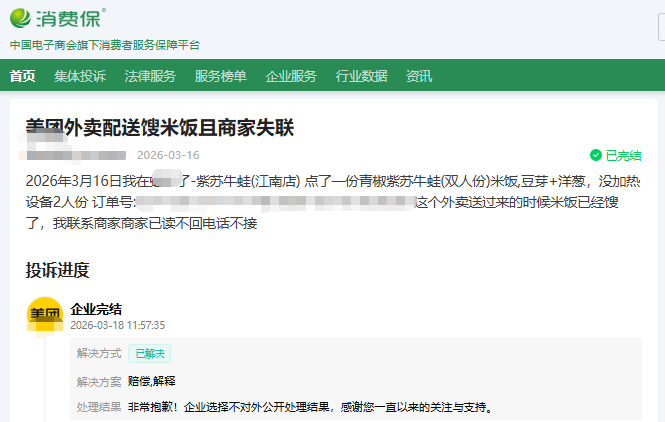This screenshot has width=665, height=422.
Task: Open the 首页 navigation tab
Action: [22, 76]
